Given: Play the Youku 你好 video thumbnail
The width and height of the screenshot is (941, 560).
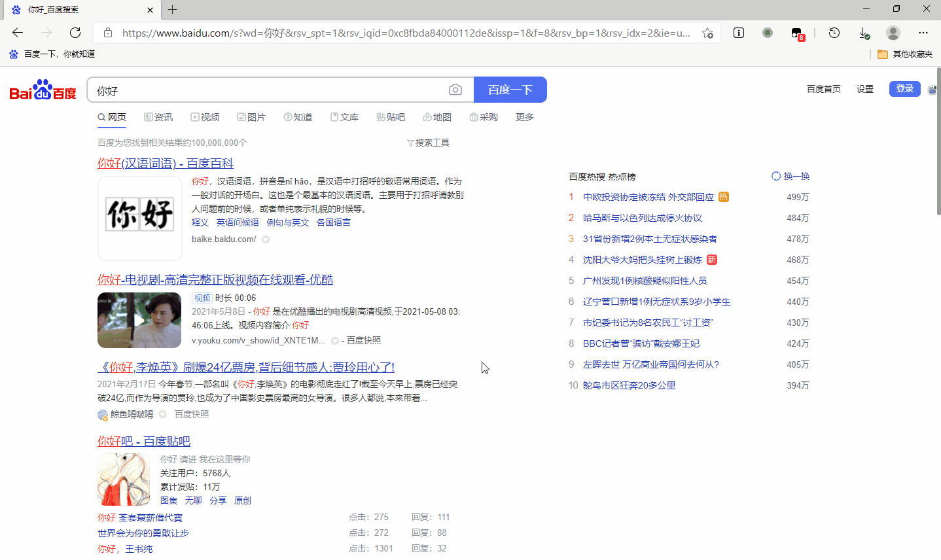Looking at the screenshot, I should [139, 320].
